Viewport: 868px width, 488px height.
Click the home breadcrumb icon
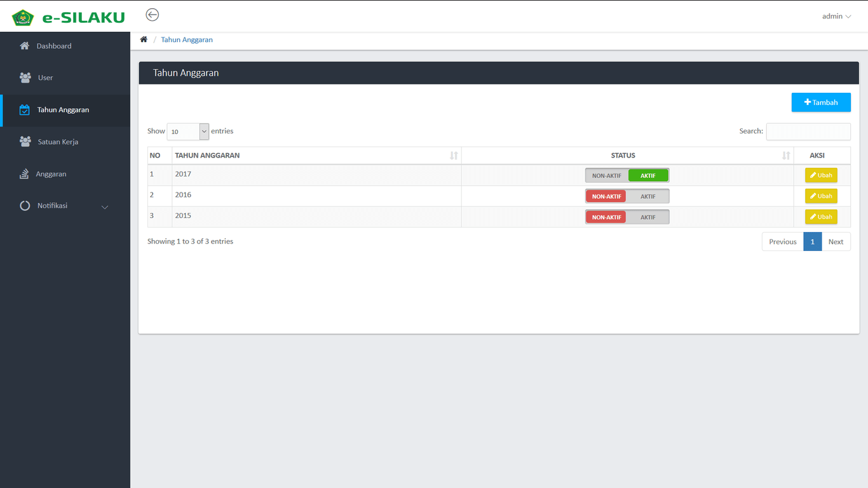click(x=144, y=39)
